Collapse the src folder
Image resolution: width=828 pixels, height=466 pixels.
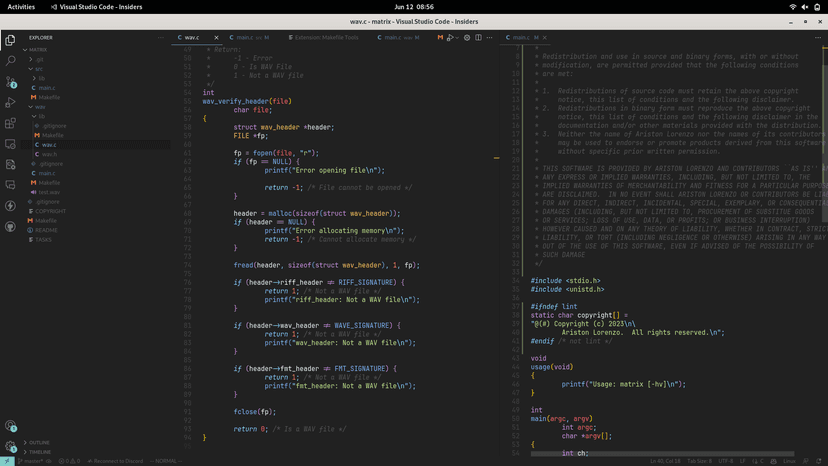pyautogui.click(x=37, y=69)
